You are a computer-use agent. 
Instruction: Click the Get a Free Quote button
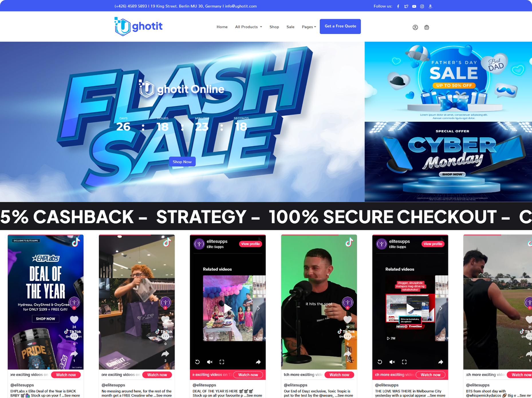pos(340,26)
